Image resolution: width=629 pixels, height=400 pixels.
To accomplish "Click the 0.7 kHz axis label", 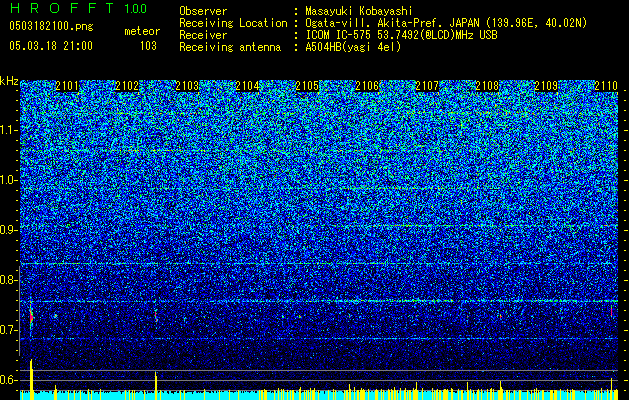I will tap(8, 330).
